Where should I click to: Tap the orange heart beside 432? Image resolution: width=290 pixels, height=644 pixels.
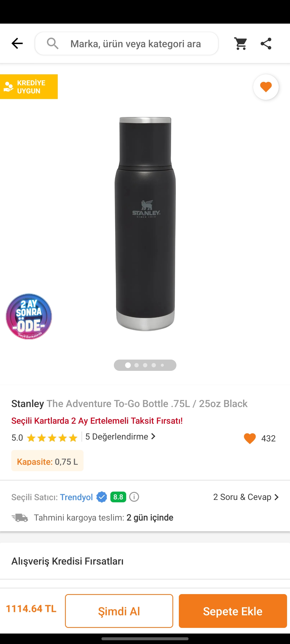(250, 438)
